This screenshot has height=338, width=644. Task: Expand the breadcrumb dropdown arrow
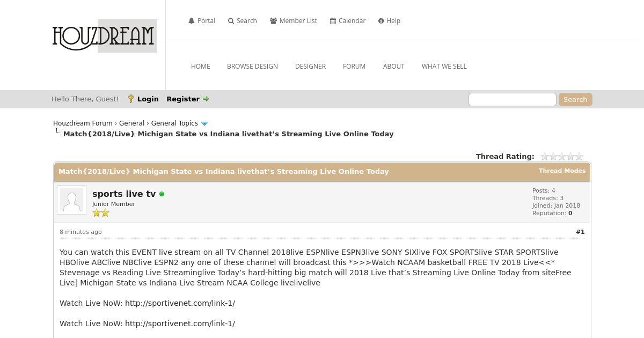point(204,124)
